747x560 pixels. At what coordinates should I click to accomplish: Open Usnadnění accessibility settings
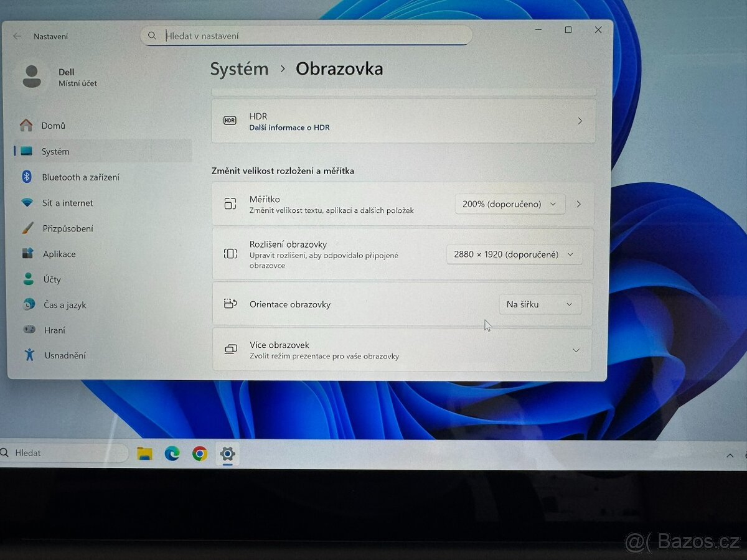(64, 356)
